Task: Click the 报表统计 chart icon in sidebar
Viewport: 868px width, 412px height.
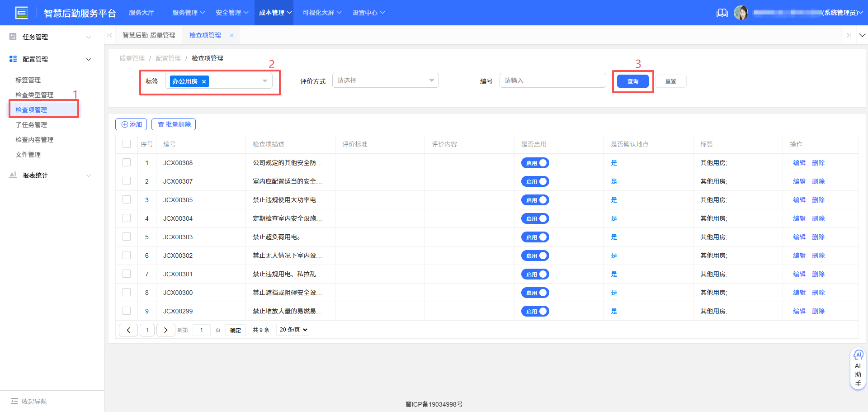Action: [x=13, y=175]
